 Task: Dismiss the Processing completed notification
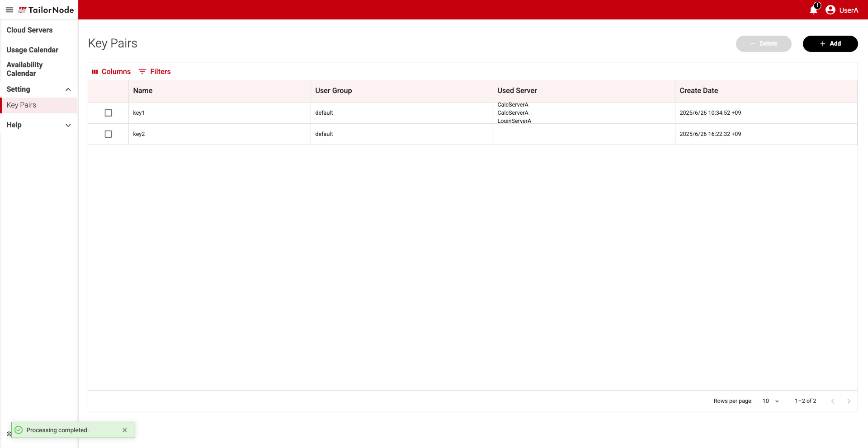(125, 430)
